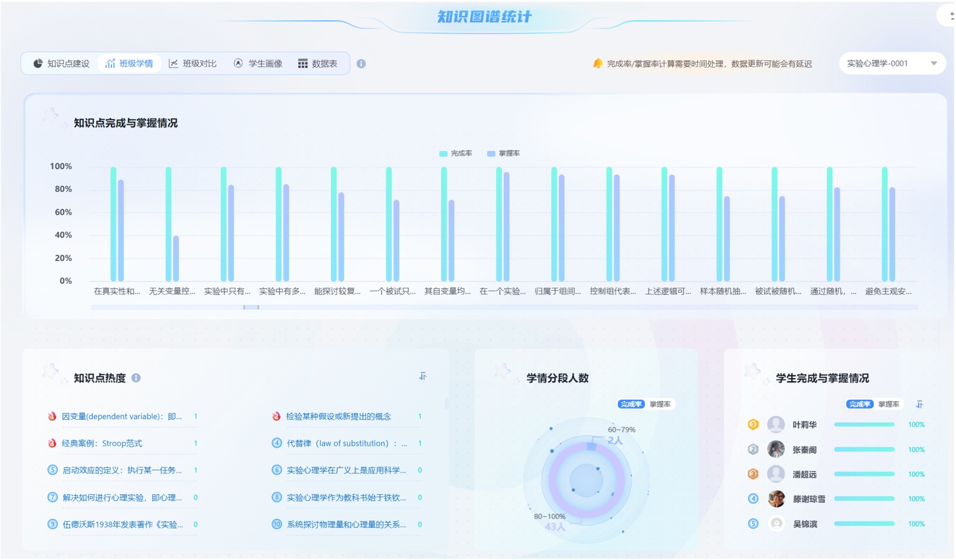Switch 学情分段人数 to 掌握率 view
This screenshot has width=956, height=560.
[660, 404]
